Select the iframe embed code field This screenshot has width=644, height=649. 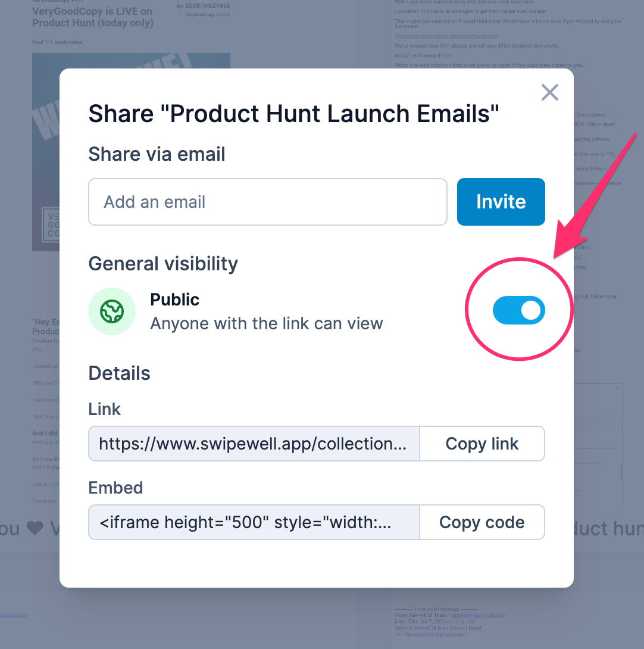(254, 522)
